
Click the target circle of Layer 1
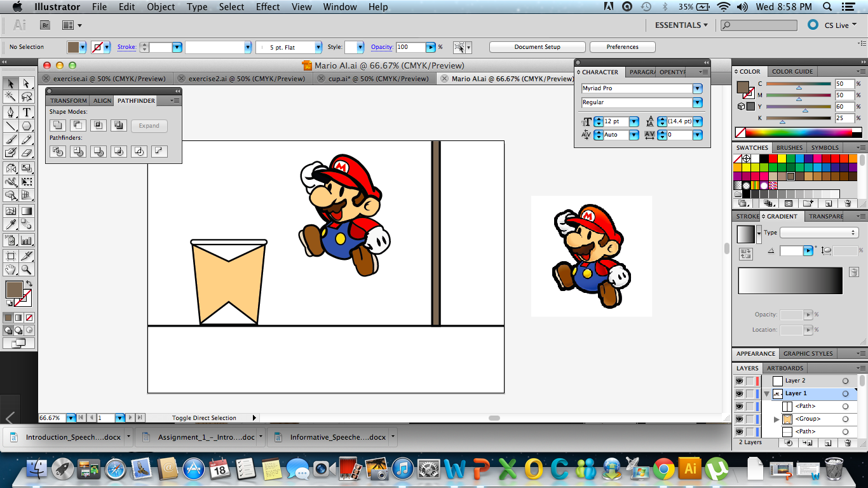(845, 393)
